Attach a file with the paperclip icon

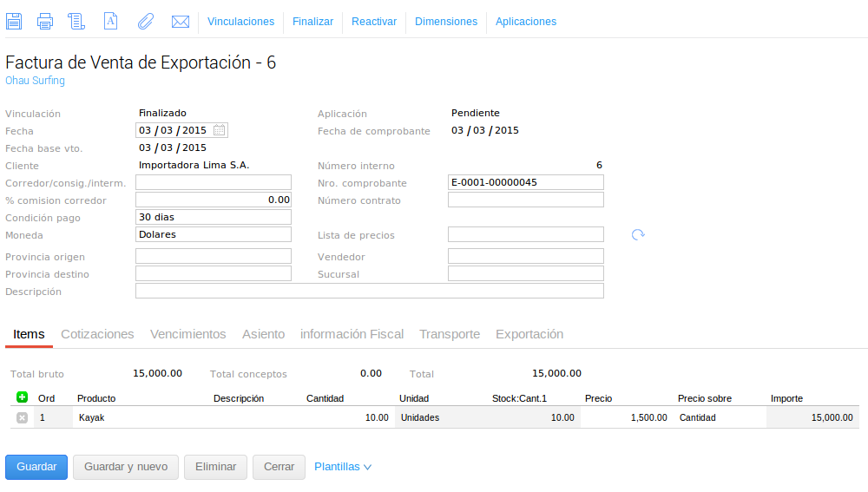(146, 22)
